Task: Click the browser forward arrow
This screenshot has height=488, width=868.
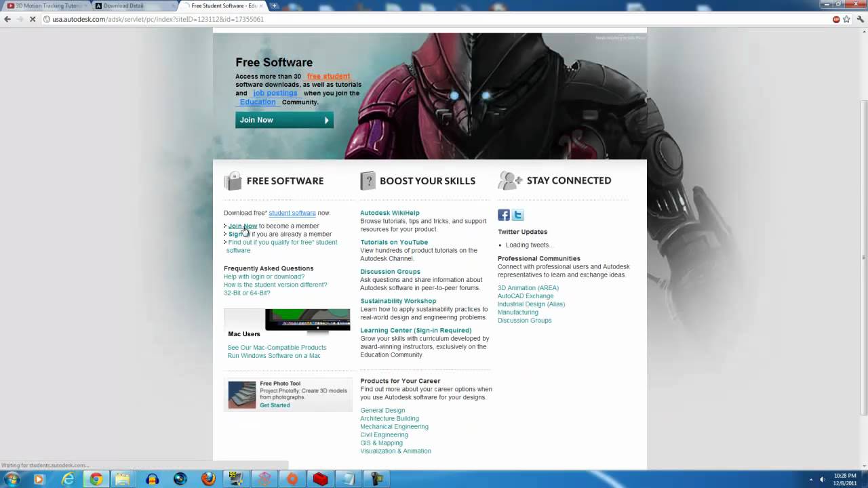Action: click(x=20, y=19)
